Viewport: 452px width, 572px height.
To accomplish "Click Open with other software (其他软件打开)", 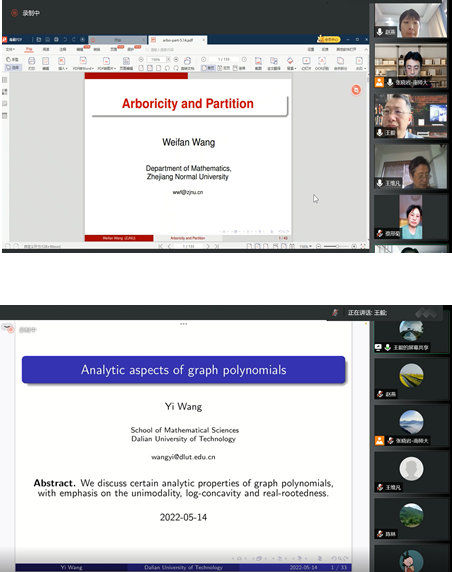I will coord(346,49).
